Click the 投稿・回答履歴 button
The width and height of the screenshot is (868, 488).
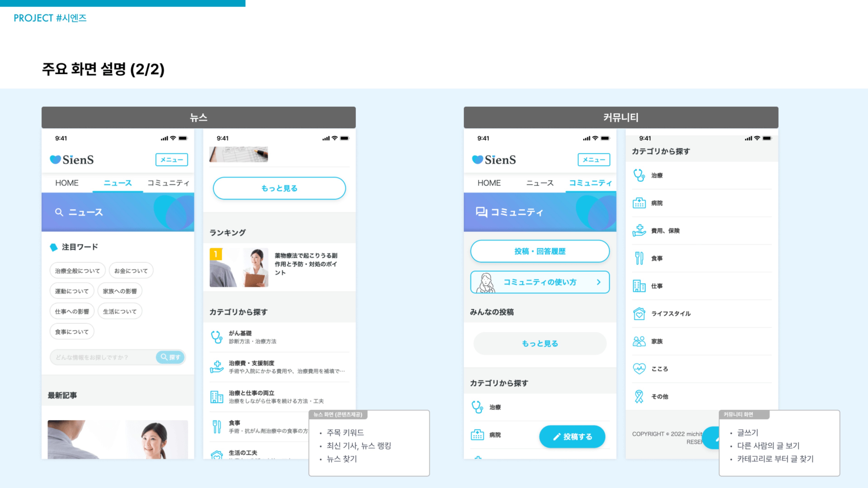click(540, 251)
